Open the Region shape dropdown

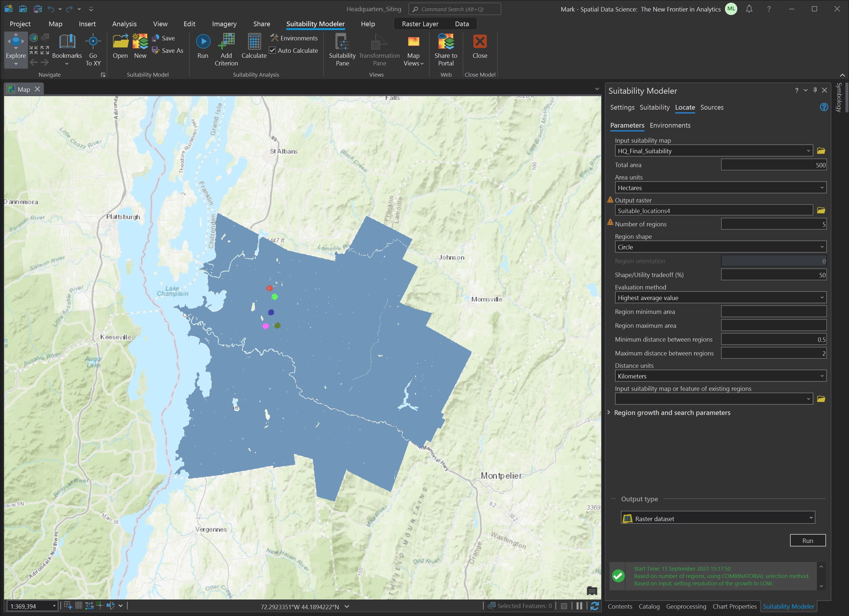pyautogui.click(x=720, y=247)
